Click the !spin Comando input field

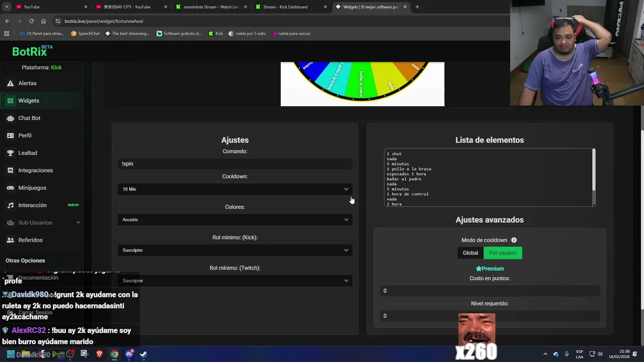click(235, 164)
